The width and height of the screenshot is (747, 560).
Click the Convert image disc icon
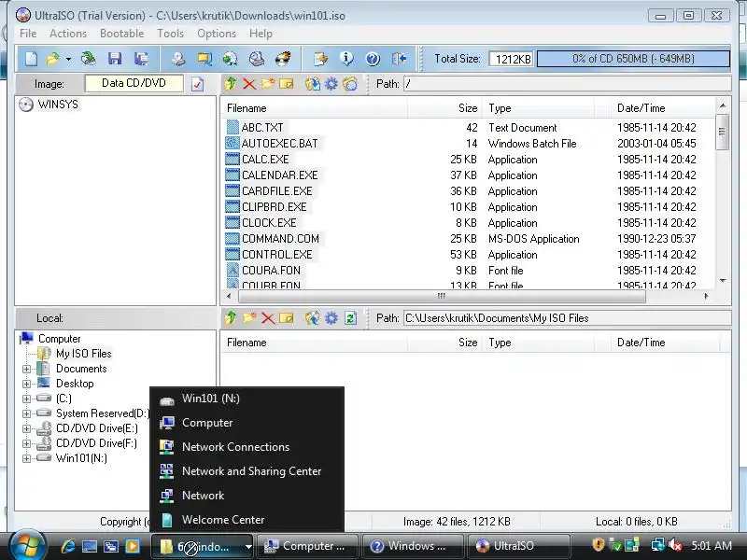pos(231,59)
